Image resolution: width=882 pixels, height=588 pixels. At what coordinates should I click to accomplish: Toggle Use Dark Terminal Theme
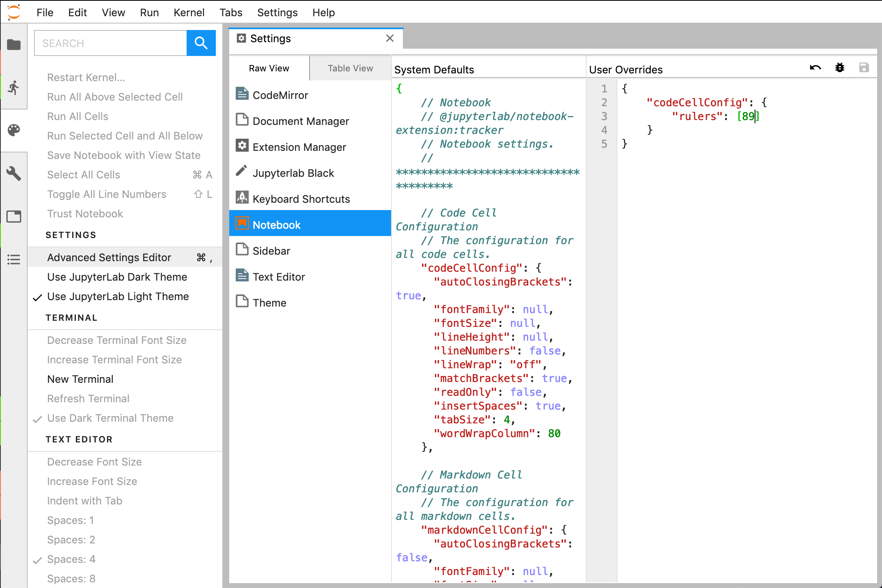[110, 418]
